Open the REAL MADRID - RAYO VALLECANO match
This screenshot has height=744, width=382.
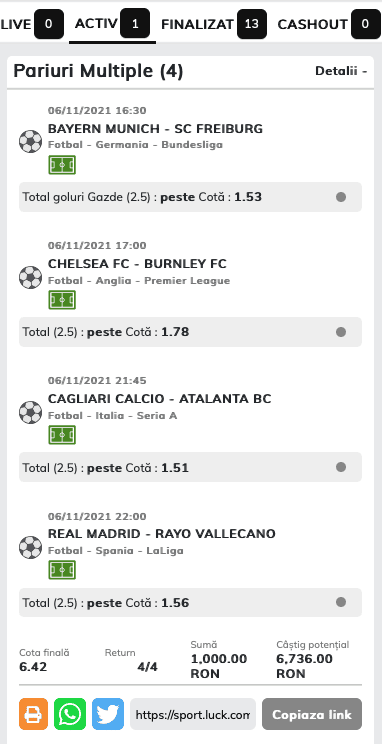coord(162,534)
